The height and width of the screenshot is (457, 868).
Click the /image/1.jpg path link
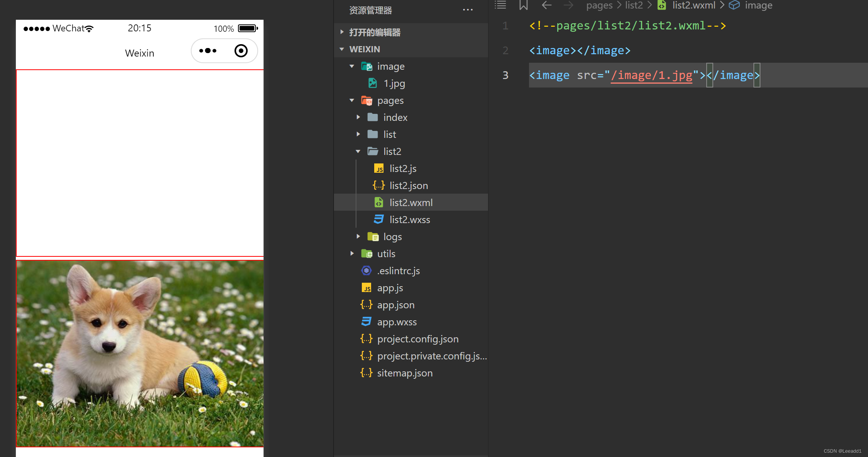tap(651, 75)
